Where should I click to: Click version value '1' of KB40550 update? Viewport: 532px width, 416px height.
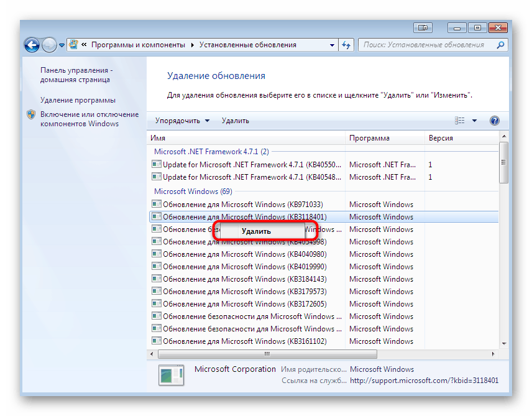coord(430,165)
